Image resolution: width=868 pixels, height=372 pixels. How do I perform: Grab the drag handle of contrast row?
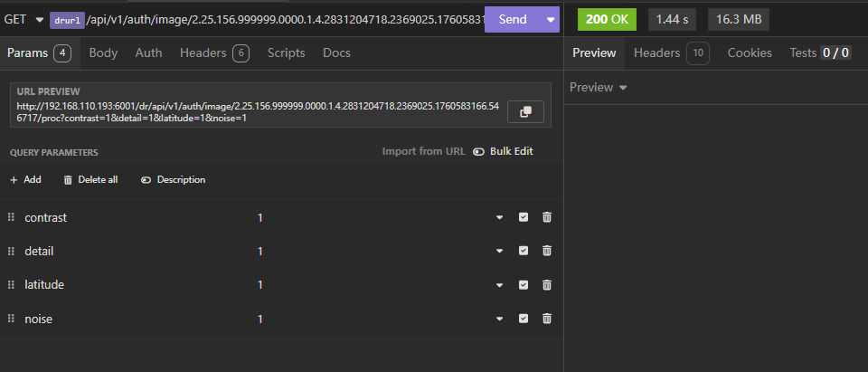[12, 217]
